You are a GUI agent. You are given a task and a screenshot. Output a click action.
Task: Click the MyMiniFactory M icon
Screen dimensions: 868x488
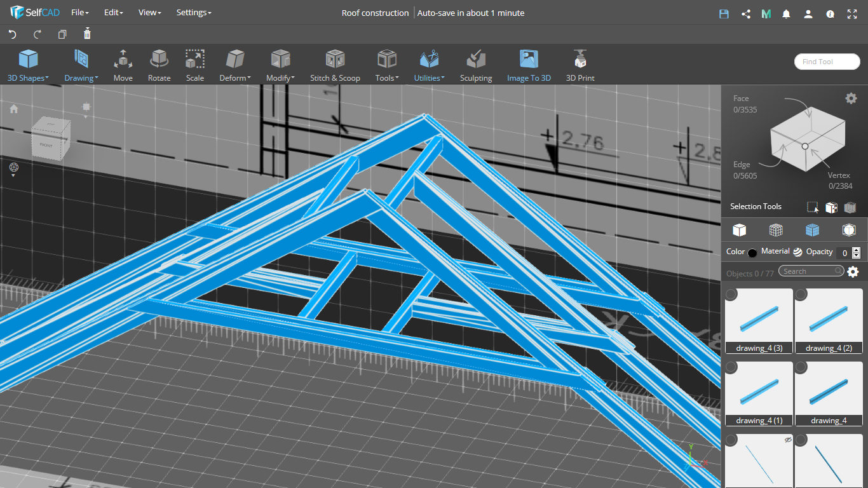pos(766,13)
